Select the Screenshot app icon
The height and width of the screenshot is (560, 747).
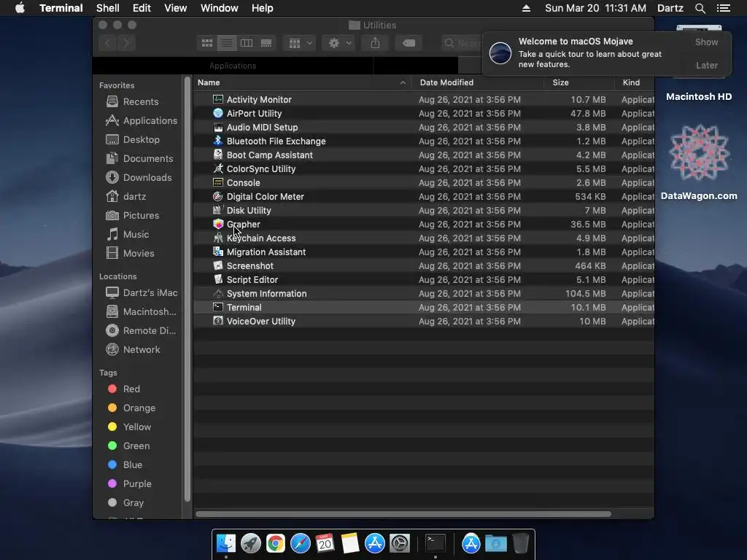[217, 265]
